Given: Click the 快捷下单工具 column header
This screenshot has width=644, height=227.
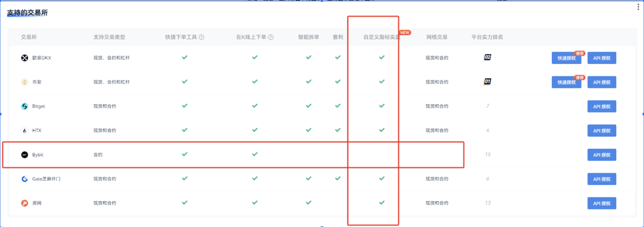Looking at the screenshot, I should (181, 37).
